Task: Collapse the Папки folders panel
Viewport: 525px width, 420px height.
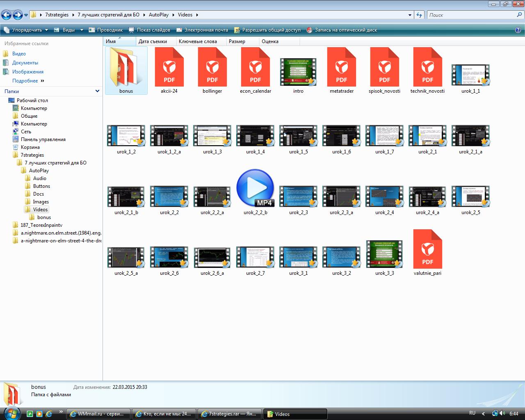Action: (97, 91)
